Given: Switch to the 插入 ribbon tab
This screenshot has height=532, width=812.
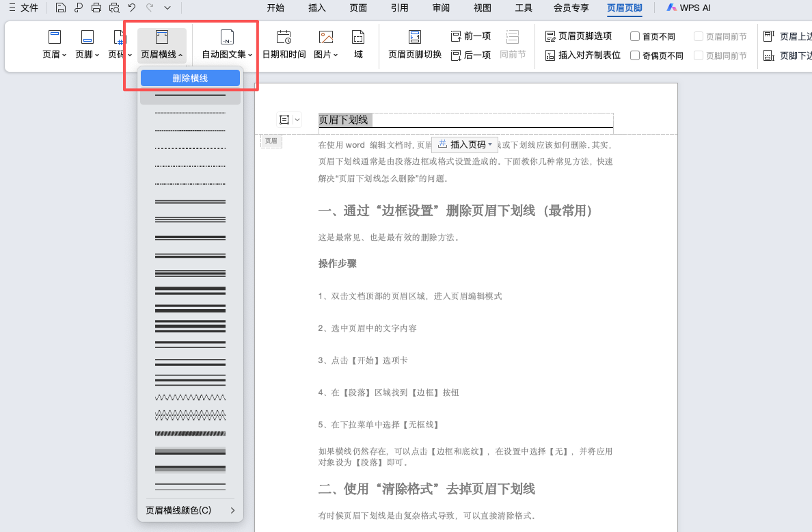Looking at the screenshot, I should (316, 8).
